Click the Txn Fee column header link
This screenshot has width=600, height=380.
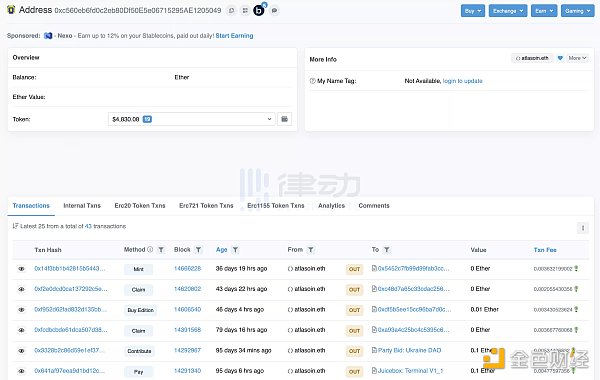click(x=545, y=250)
